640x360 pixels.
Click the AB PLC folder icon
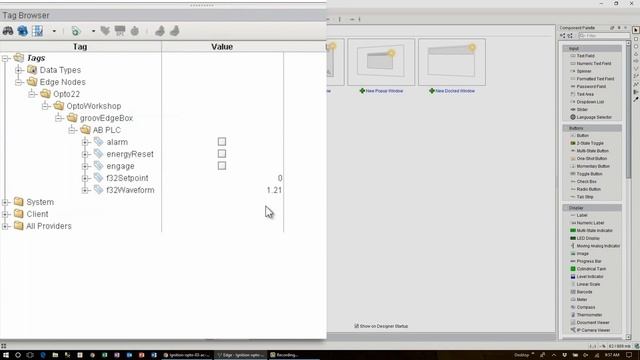click(x=85, y=130)
